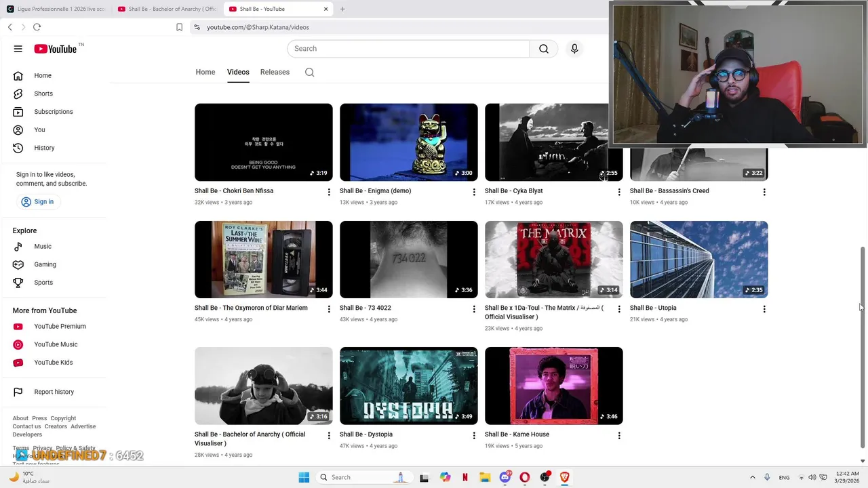Open options for The Matrix video

click(x=618, y=309)
